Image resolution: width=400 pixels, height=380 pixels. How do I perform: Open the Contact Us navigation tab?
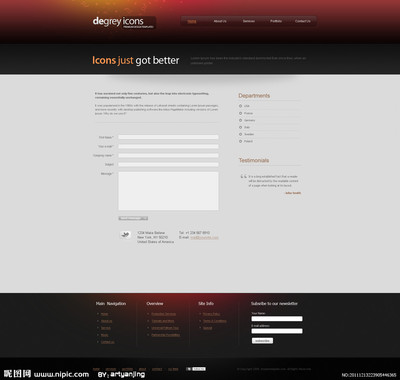303,21
